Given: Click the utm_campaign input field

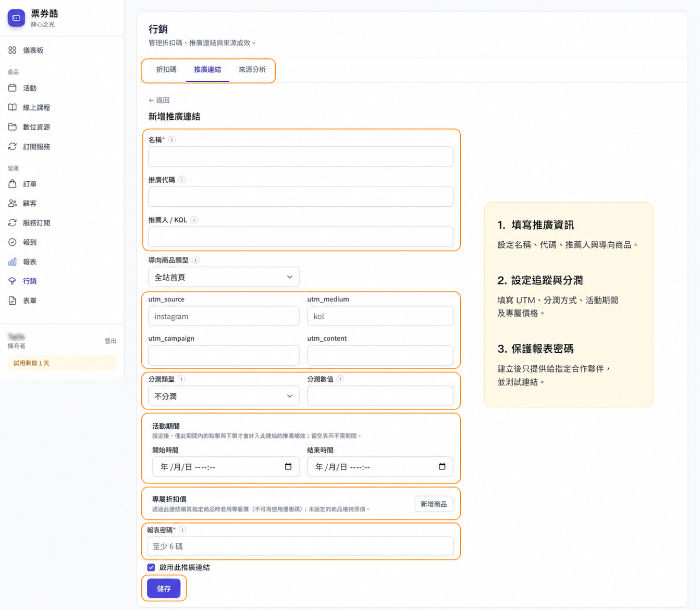Looking at the screenshot, I should (224, 355).
